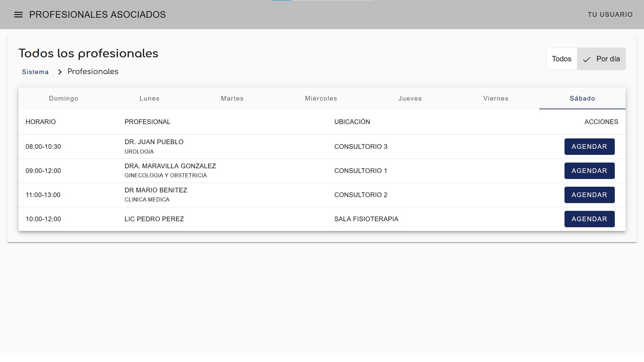Click the name DR MARIO BENITEZ

(x=156, y=190)
